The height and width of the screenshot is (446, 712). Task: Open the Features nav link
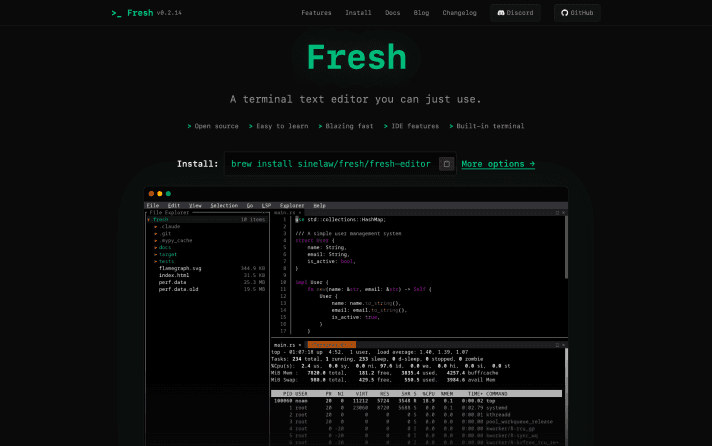coord(316,13)
